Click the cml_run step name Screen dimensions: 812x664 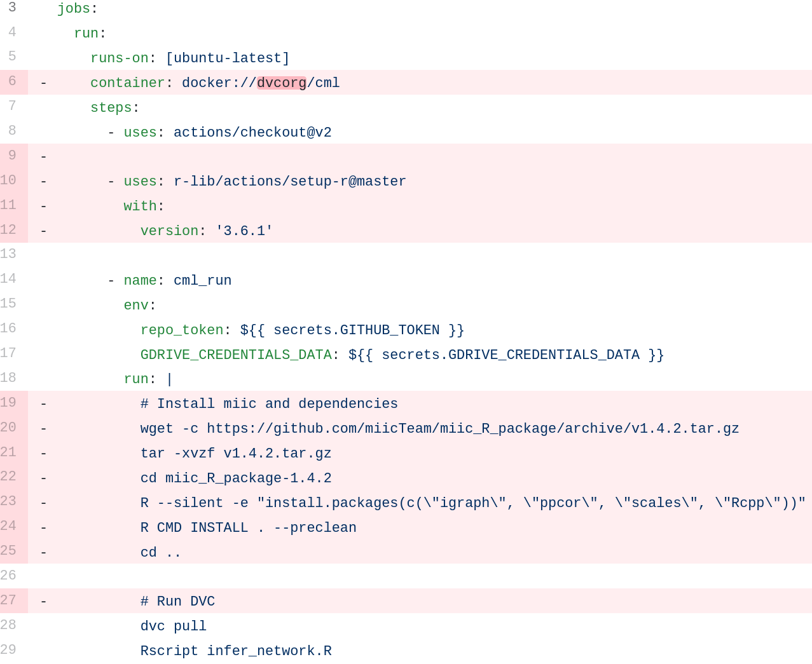[202, 281]
